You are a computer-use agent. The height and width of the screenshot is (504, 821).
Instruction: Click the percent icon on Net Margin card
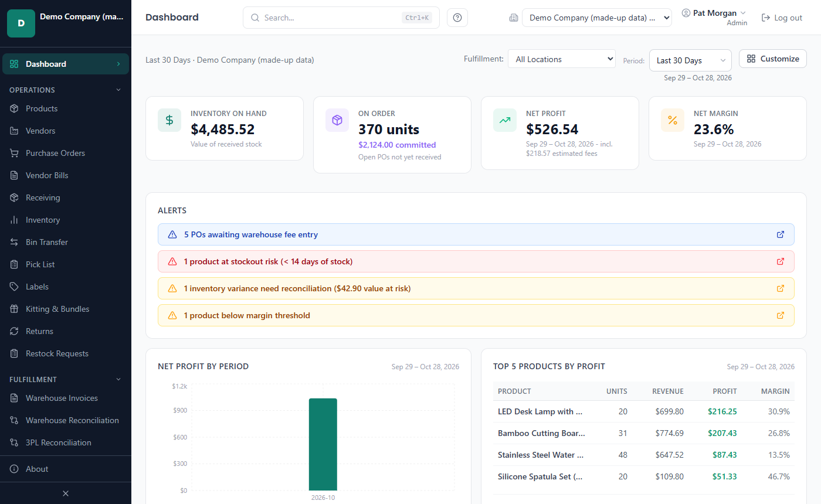(x=673, y=120)
